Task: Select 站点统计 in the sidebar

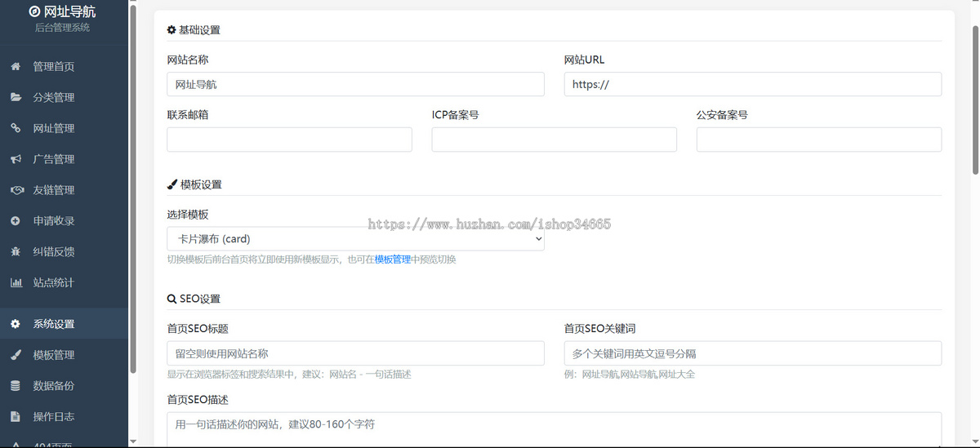Action: (64, 284)
